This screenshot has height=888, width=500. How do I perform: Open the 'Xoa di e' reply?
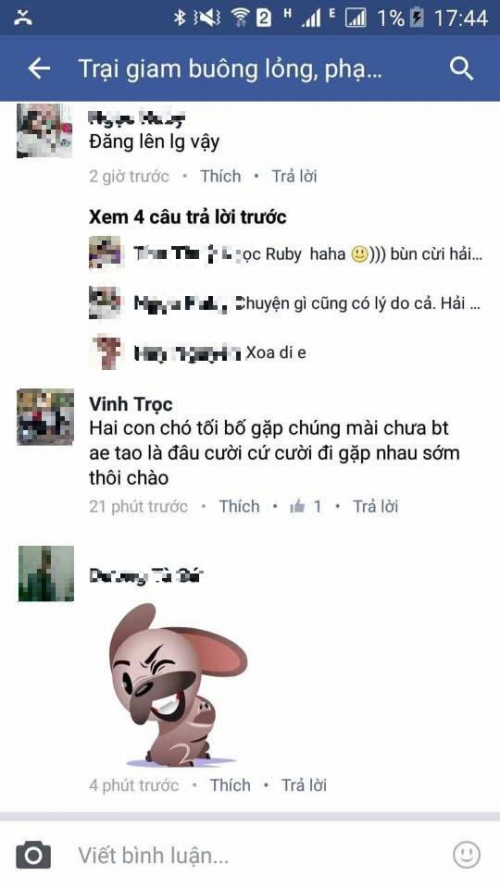tap(220, 353)
